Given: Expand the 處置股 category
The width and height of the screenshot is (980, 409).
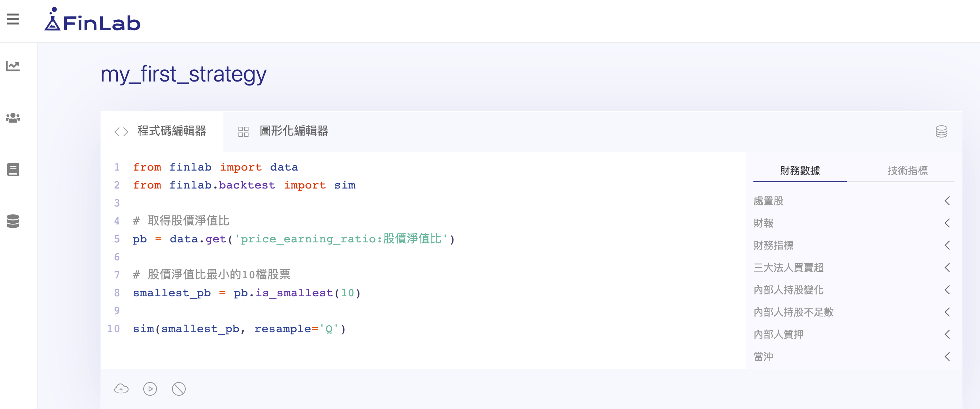Looking at the screenshot, I should (x=852, y=201).
